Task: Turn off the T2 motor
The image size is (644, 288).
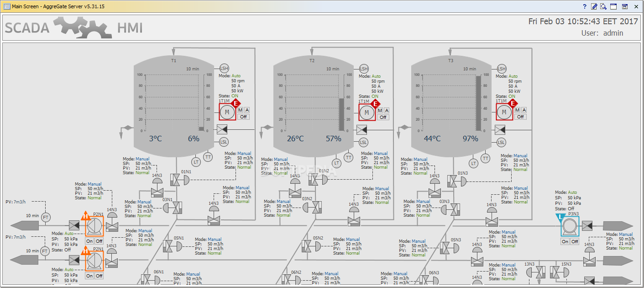Action: click(x=383, y=117)
